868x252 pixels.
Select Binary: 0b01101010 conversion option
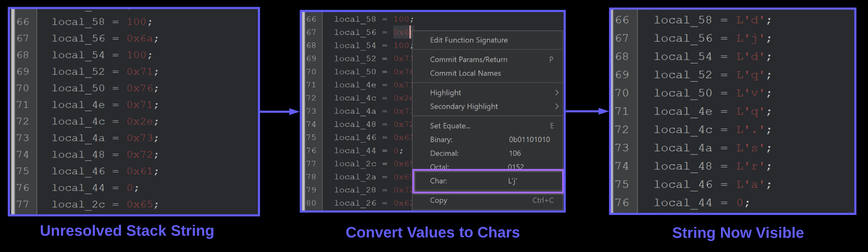point(487,140)
